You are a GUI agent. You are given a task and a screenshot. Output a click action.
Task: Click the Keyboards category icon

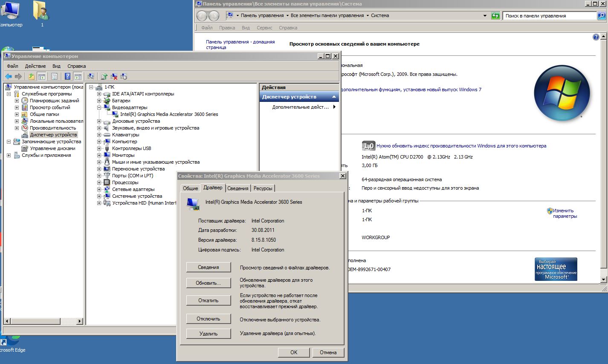[x=107, y=135]
